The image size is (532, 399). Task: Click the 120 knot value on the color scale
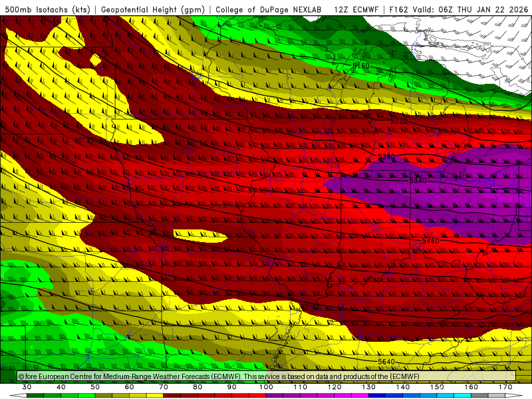click(x=334, y=387)
